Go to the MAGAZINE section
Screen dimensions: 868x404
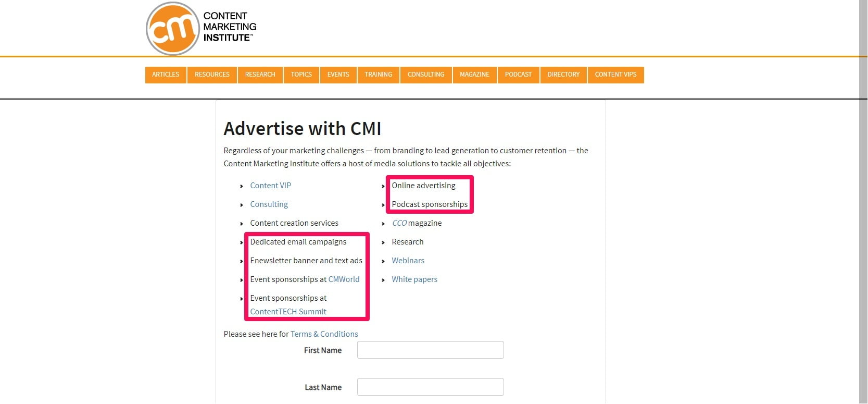click(474, 75)
